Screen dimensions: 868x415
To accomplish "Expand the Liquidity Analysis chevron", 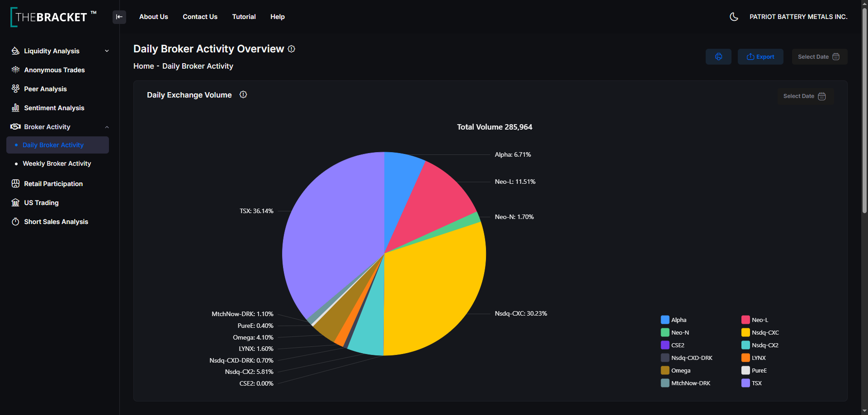I will [107, 51].
